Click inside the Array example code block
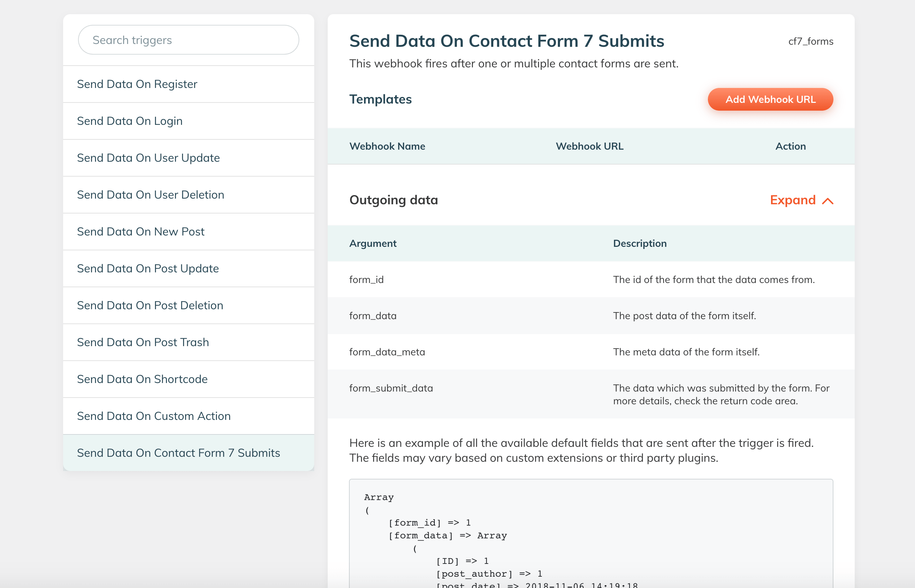The height and width of the screenshot is (588, 915). pos(590,534)
